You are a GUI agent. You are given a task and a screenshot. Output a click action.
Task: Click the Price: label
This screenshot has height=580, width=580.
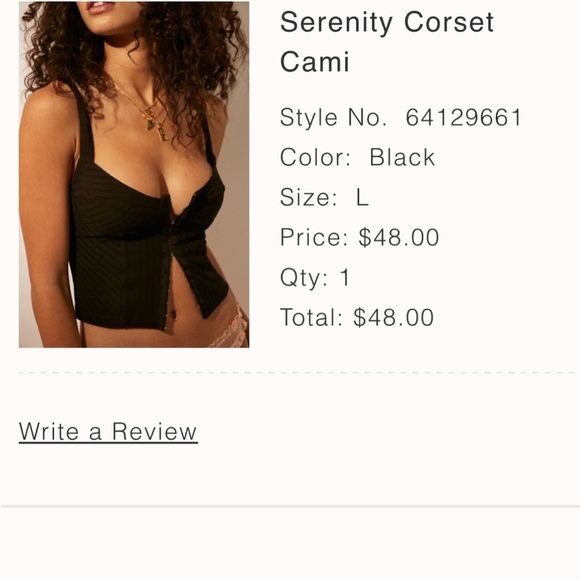[314, 237]
